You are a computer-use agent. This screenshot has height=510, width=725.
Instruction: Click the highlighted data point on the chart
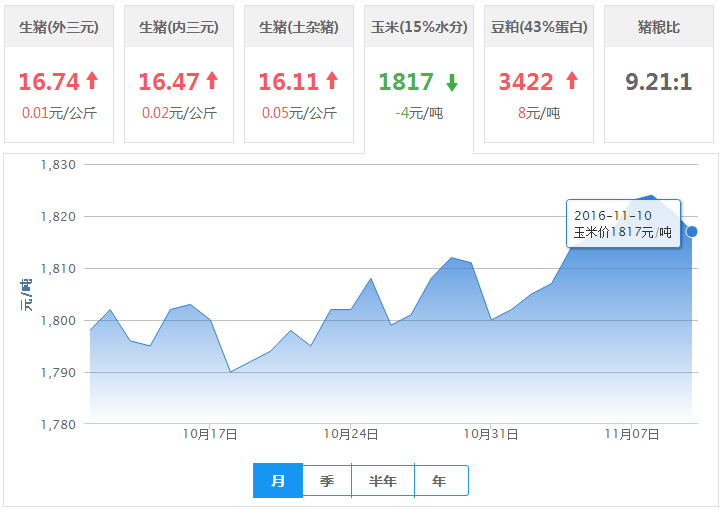click(x=692, y=232)
